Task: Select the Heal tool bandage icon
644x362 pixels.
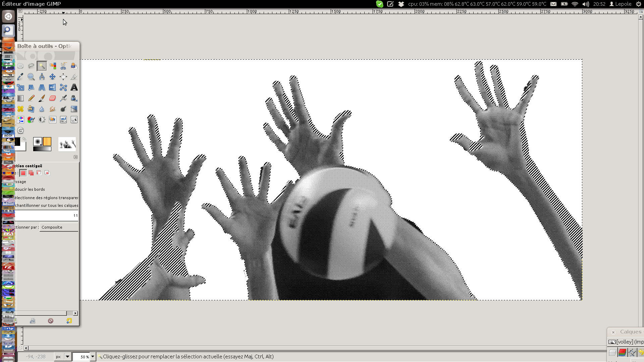Action: click(x=20, y=109)
